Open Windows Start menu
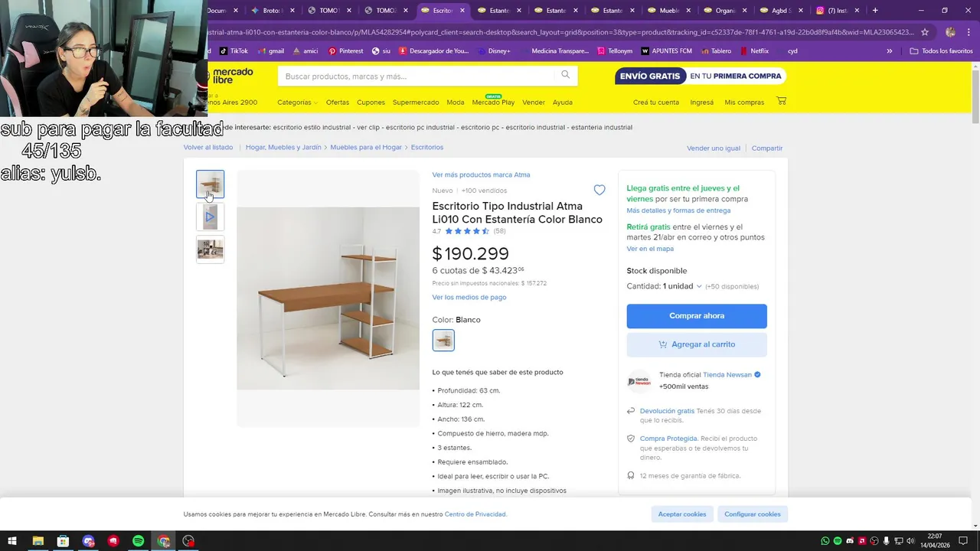 point(12,541)
